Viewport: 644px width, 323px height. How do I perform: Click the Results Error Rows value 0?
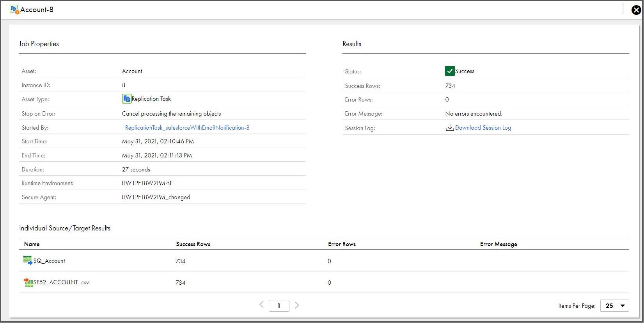[447, 100]
